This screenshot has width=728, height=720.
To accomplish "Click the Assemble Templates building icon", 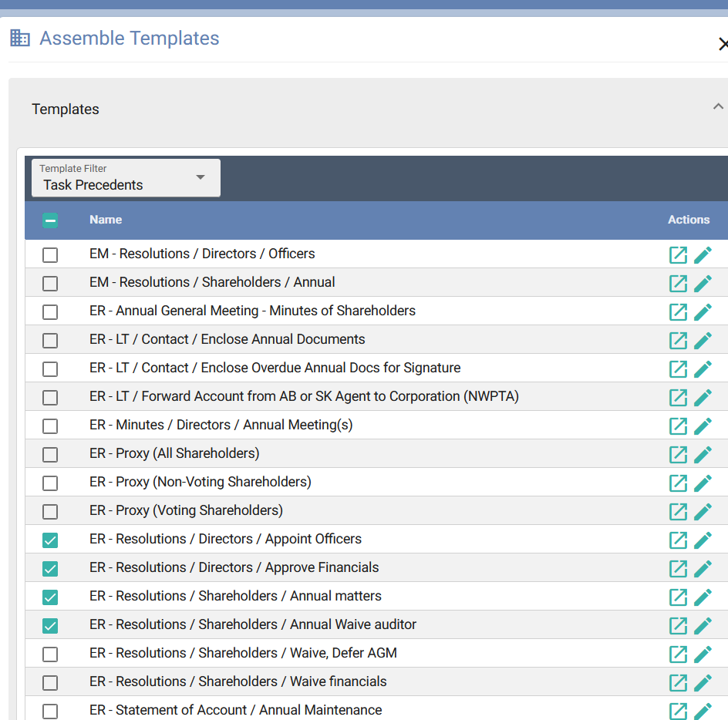I will click(x=20, y=38).
